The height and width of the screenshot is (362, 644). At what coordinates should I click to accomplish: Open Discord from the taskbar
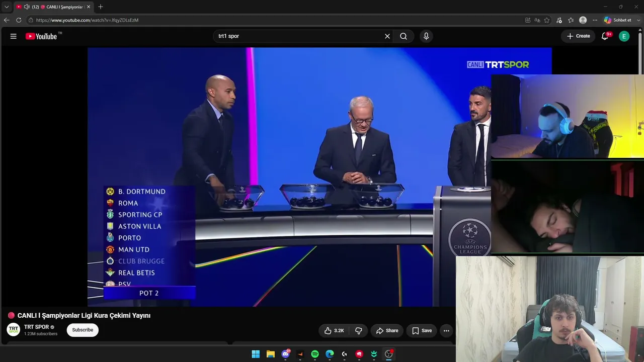[x=286, y=354]
